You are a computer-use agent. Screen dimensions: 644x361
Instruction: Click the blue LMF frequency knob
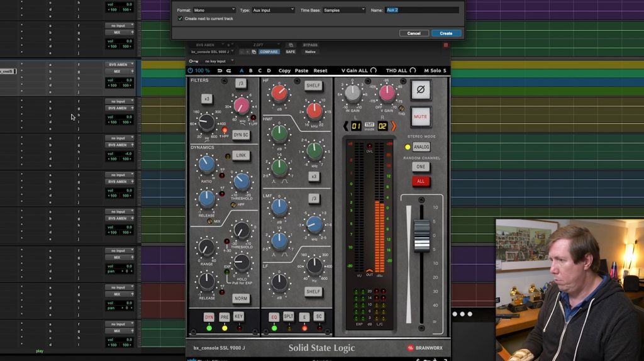pos(314,225)
